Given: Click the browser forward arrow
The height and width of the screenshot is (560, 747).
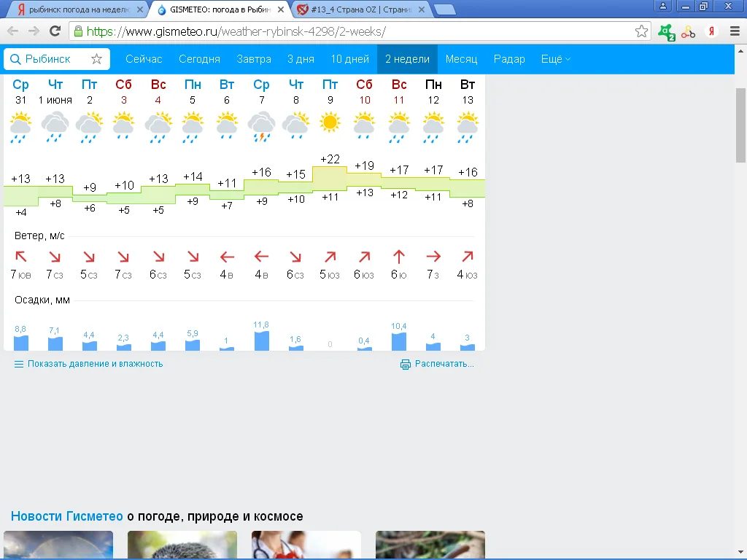Looking at the screenshot, I should 34,31.
